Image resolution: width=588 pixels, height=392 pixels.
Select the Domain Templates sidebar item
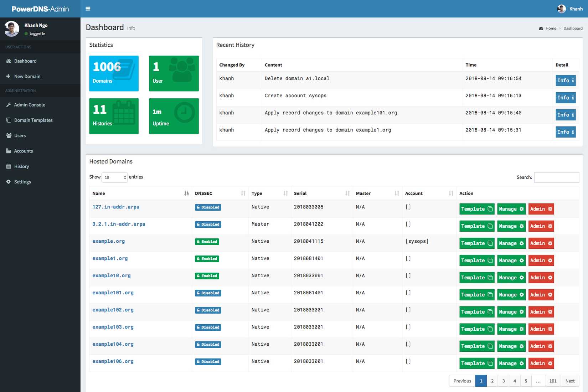tap(33, 120)
